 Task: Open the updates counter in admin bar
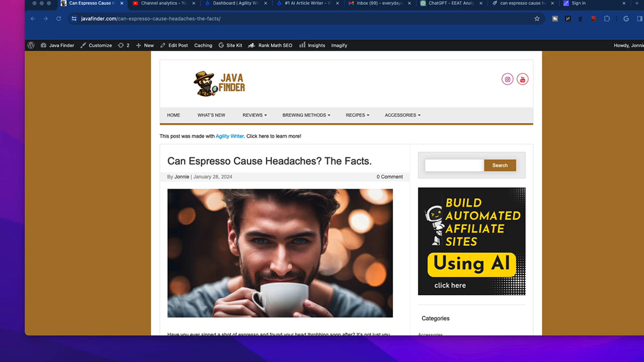click(123, 45)
